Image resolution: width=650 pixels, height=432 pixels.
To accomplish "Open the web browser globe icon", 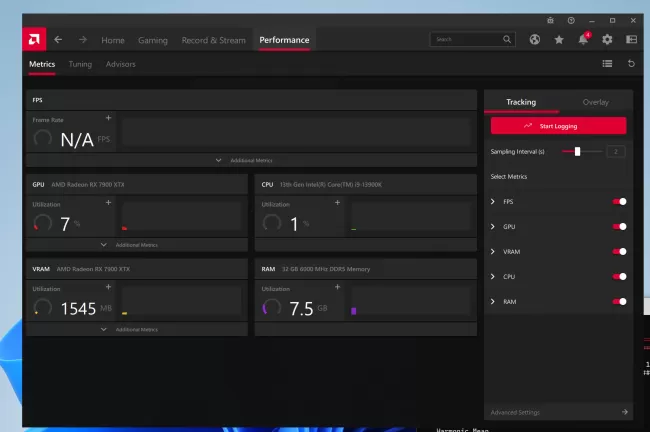I will click(535, 40).
